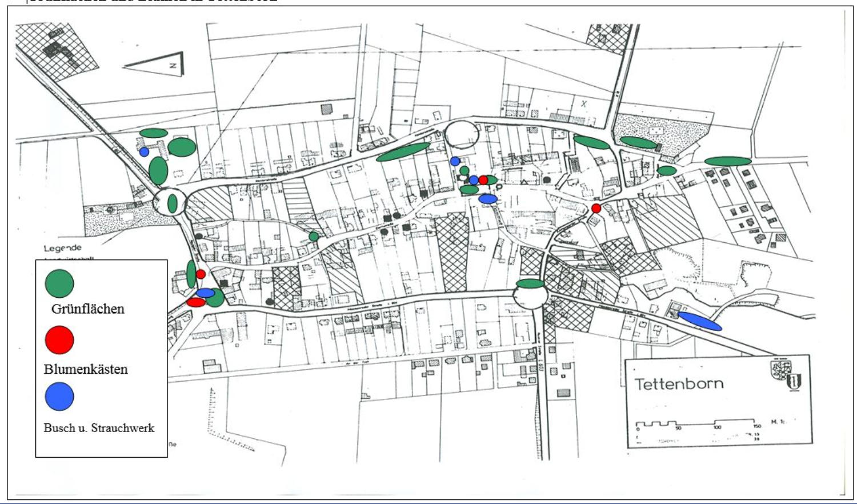Click the Legende heading text
Screen dimensions: 857x504
coord(63,248)
